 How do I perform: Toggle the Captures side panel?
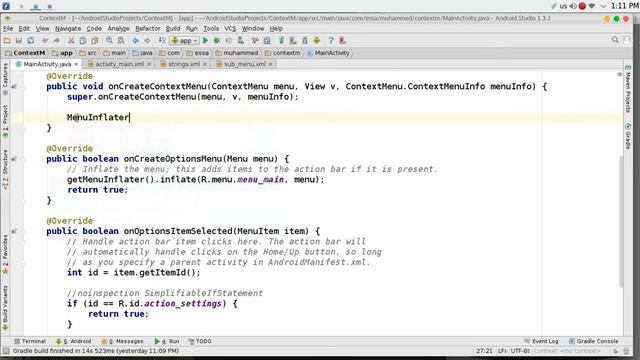point(5,79)
